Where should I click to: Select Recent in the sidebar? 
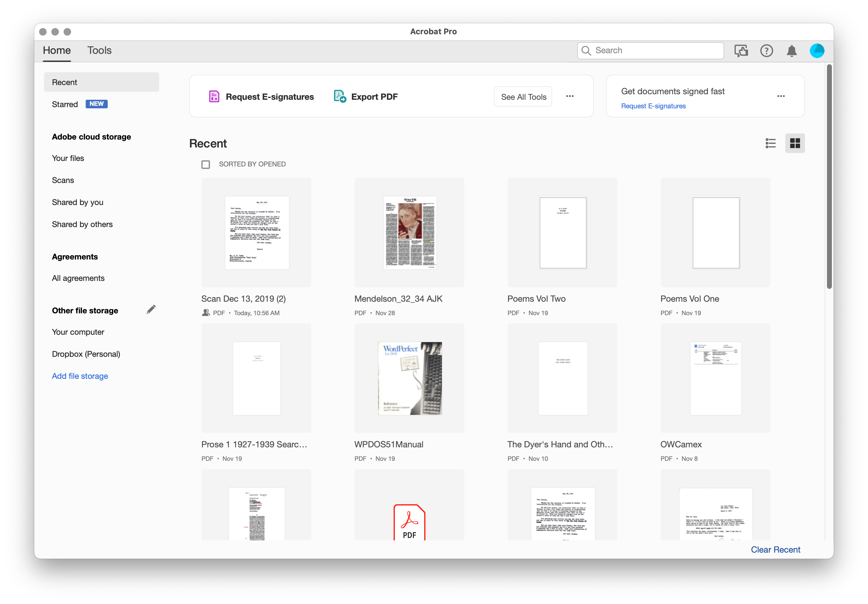coord(101,82)
